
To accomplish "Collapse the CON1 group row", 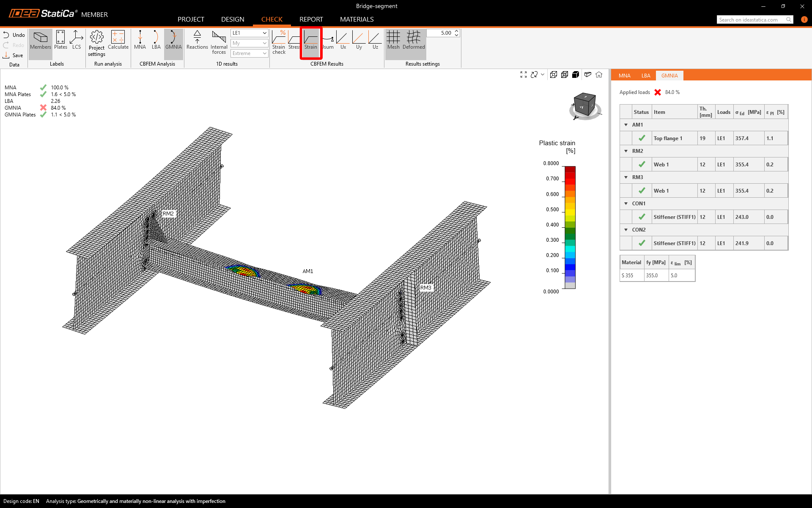I will click(626, 204).
